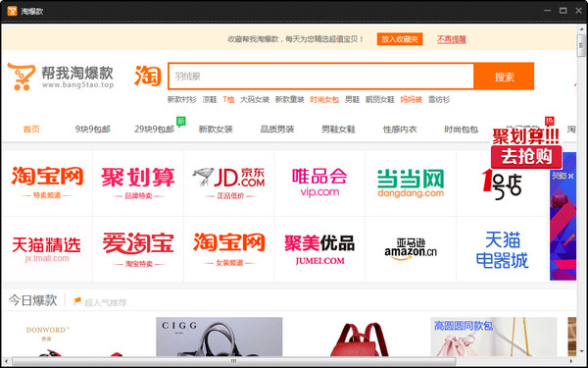This screenshot has height=368, width=588.
Task: Click the 凉鞋 hot keyword link
Action: pyautogui.click(x=210, y=99)
